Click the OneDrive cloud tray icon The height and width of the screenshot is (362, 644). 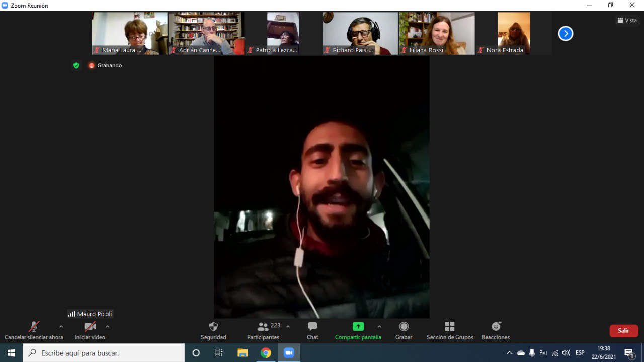click(521, 353)
